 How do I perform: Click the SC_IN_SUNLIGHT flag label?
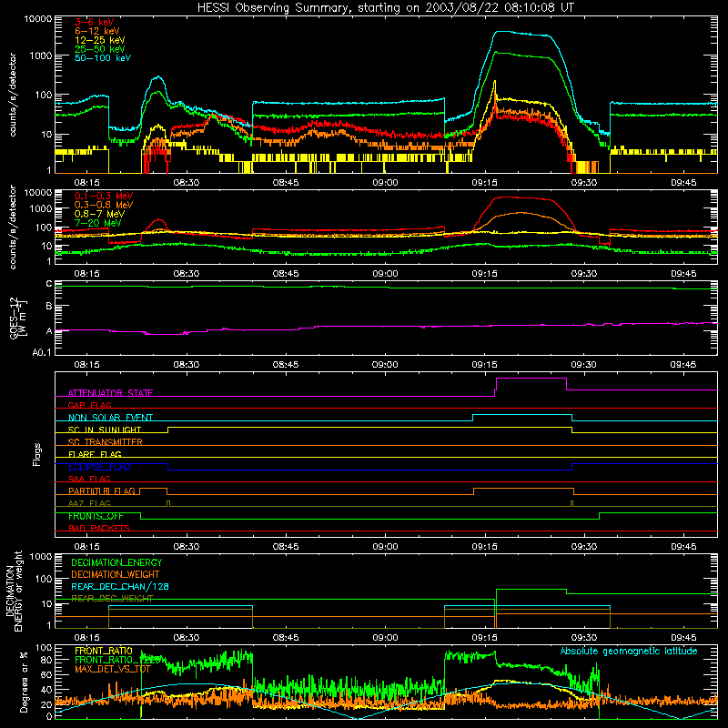click(105, 430)
